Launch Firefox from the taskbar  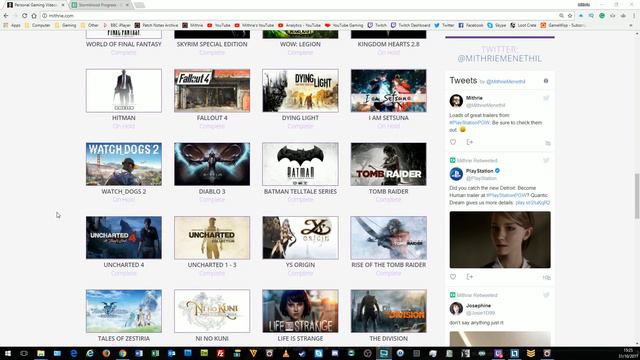[x=106, y=353]
